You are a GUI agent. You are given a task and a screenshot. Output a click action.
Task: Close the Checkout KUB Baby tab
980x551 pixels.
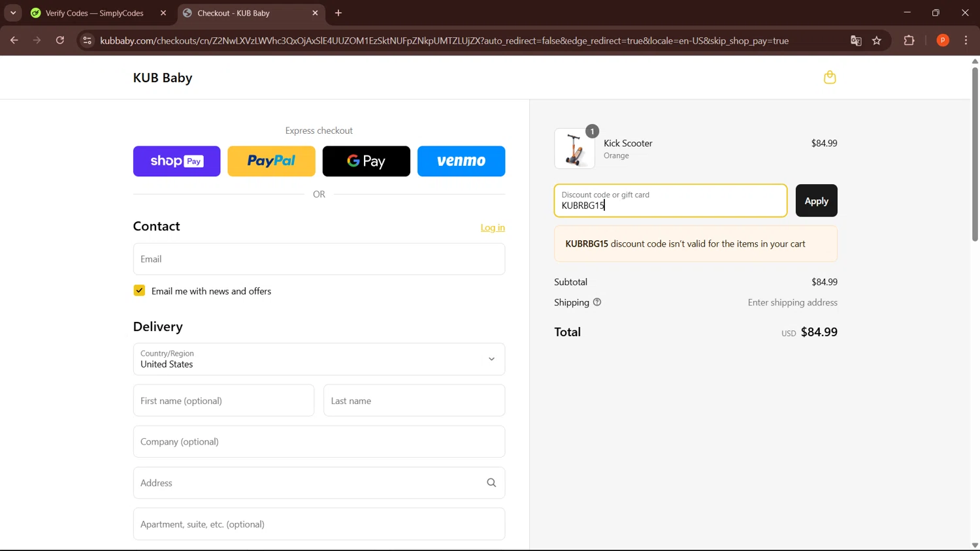tap(316, 13)
